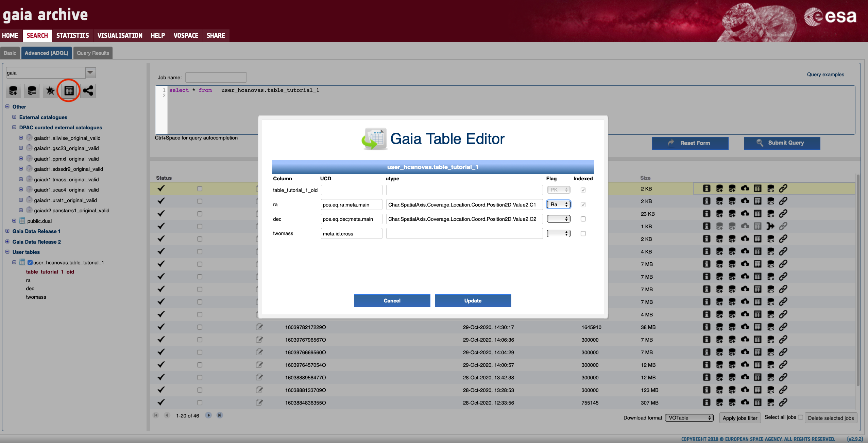Click the merge arrow icon in 1 KB row

point(770,226)
